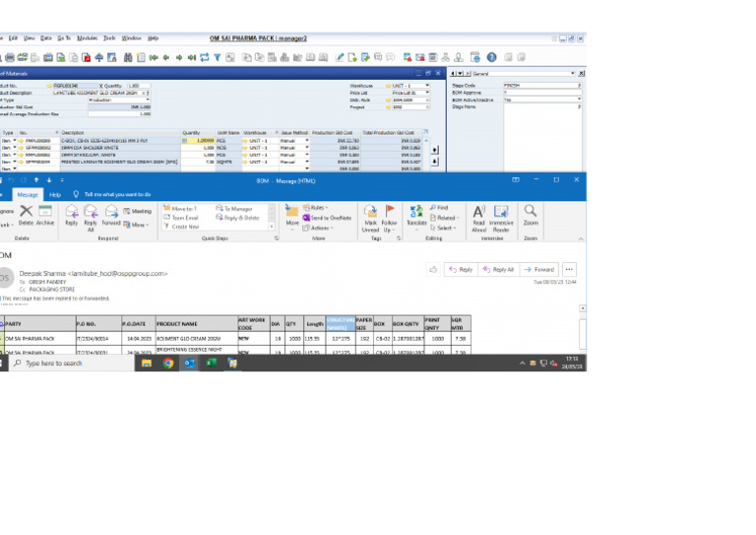The image size is (756, 535).
Task: Click the Product No. link arrow
Action: pos(49,86)
